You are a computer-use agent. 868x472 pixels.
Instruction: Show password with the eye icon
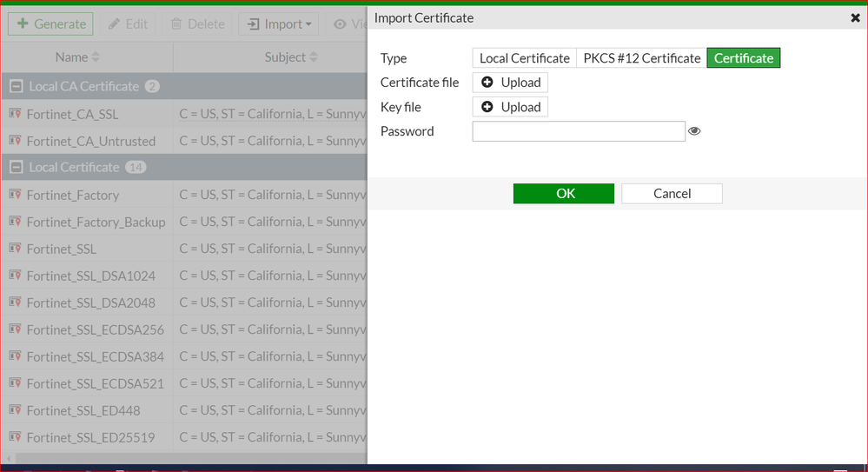(x=694, y=131)
